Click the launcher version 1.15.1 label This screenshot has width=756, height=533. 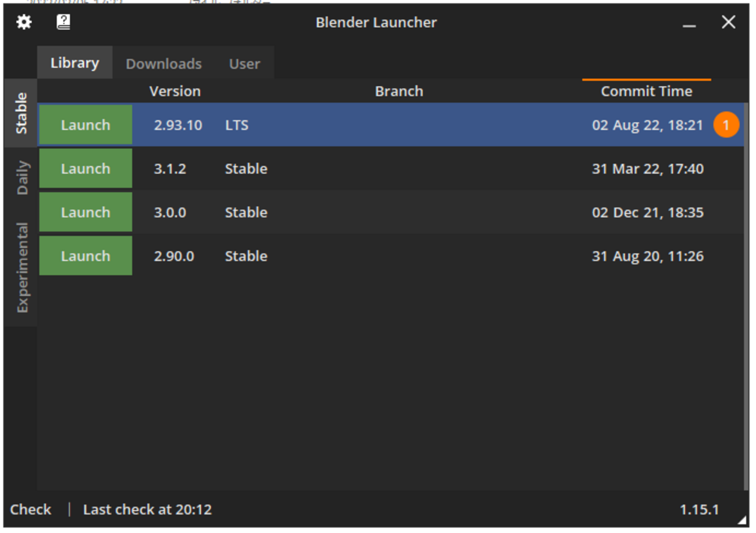click(x=699, y=510)
